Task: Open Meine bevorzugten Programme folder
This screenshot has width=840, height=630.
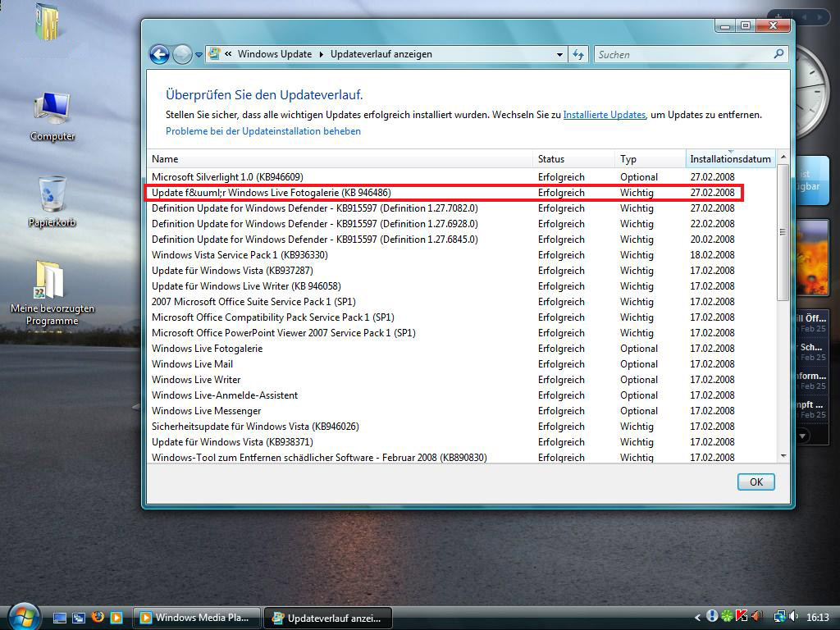Action: (52, 293)
